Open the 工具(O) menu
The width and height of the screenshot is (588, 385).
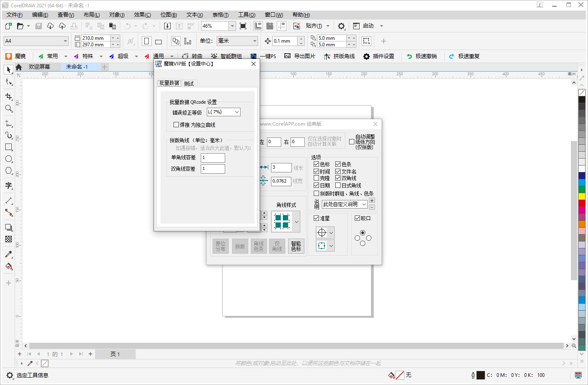pyautogui.click(x=247, y=15)
